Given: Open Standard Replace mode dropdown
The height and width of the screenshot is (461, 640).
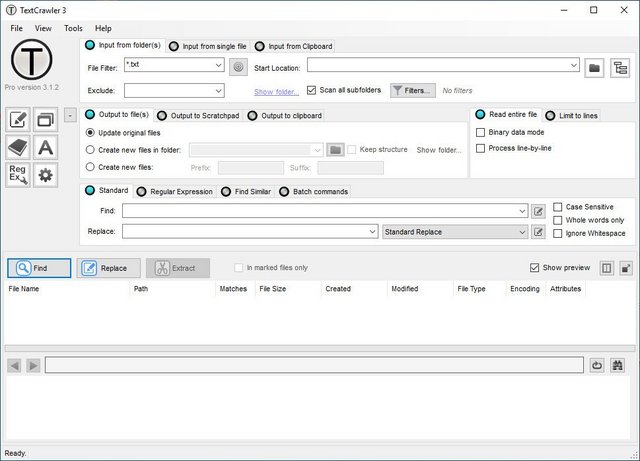Looking at the screenshot, I should [455, 232].
